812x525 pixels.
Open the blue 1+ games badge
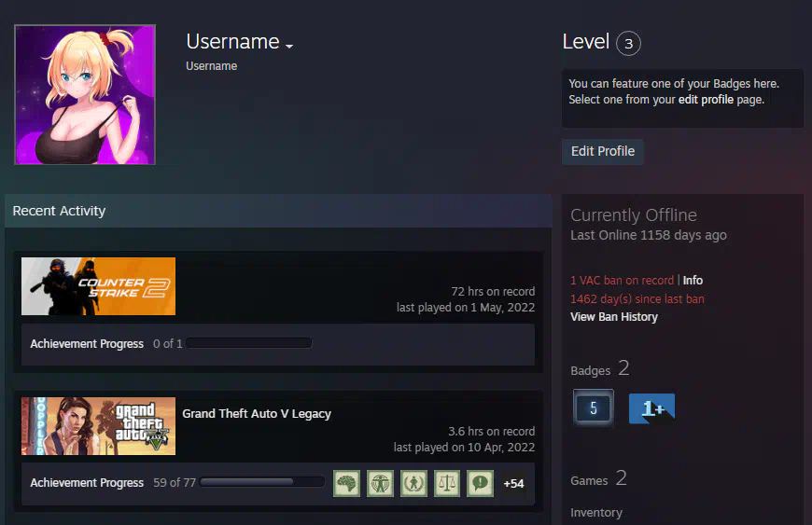[651, 408]
